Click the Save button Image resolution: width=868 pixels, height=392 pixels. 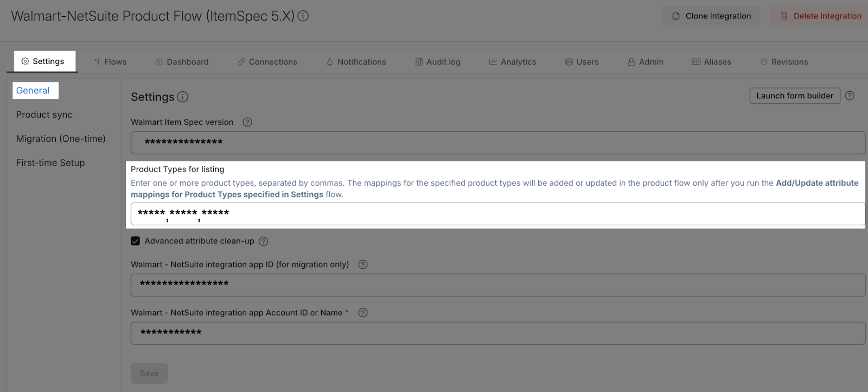149,374
